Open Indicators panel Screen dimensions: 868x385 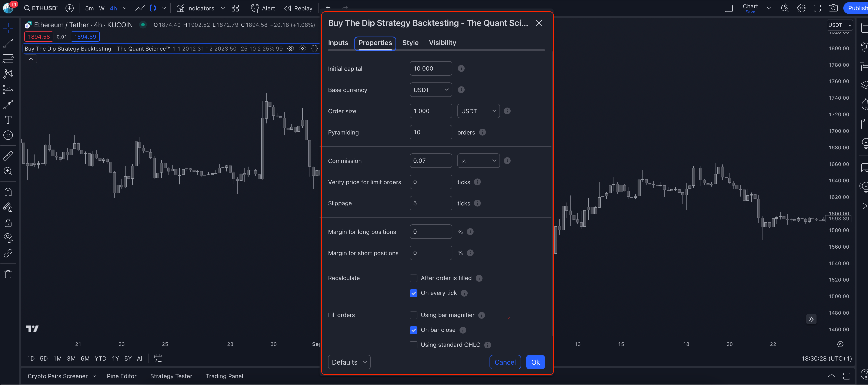[196, 8]
